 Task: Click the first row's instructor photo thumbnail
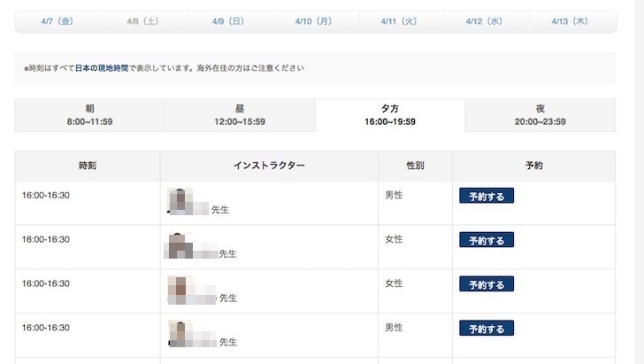click(x=180, y=201)
